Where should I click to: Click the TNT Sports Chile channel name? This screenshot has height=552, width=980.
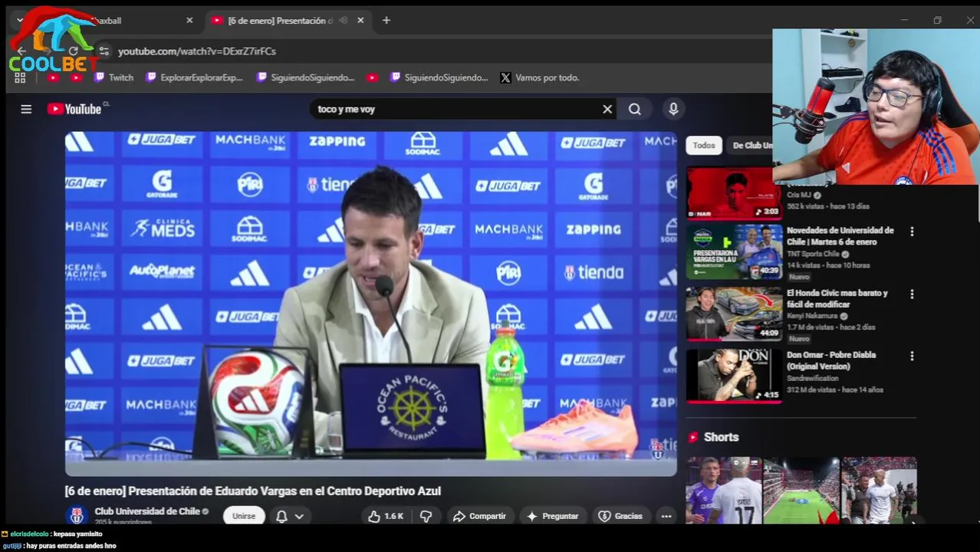pos(813,254)
